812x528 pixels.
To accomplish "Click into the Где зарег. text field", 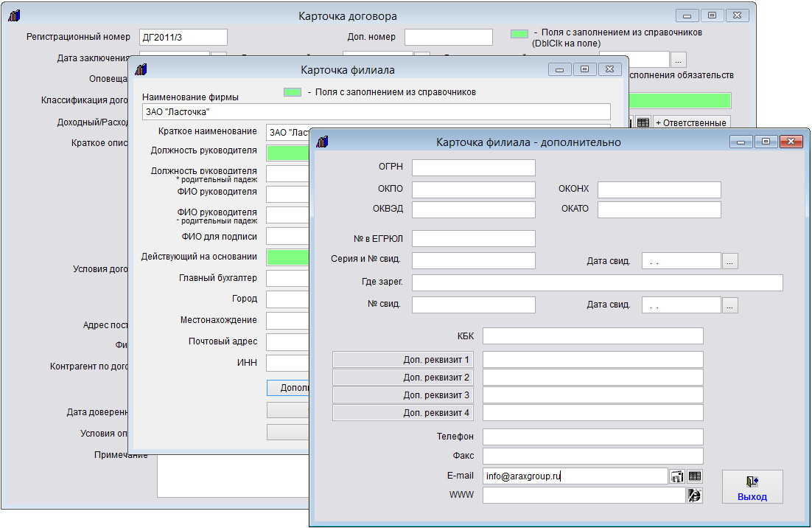I will tap(597, 283).
